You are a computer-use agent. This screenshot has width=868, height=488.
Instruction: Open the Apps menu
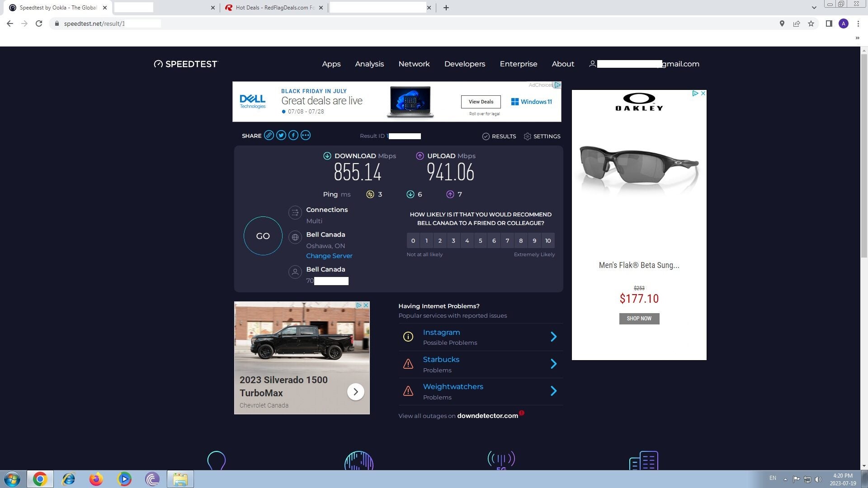click(x=331, y=64)
